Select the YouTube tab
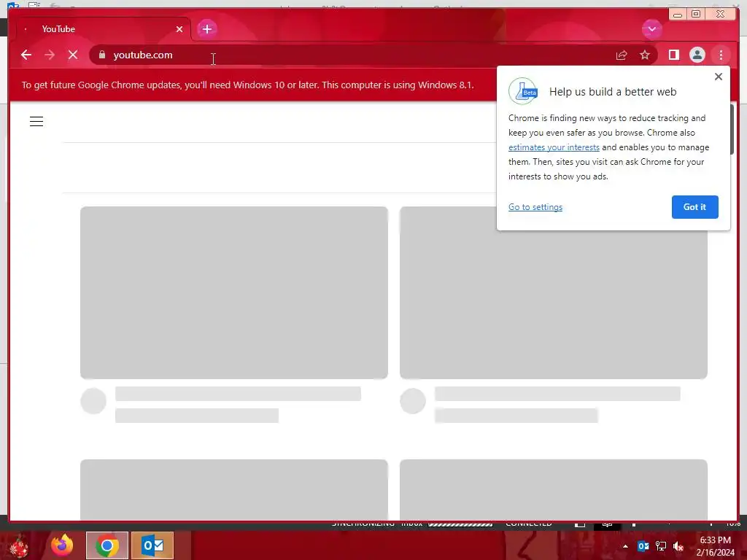Image resolution: width=747 pixels, height=560 pixels. (102, 29)
